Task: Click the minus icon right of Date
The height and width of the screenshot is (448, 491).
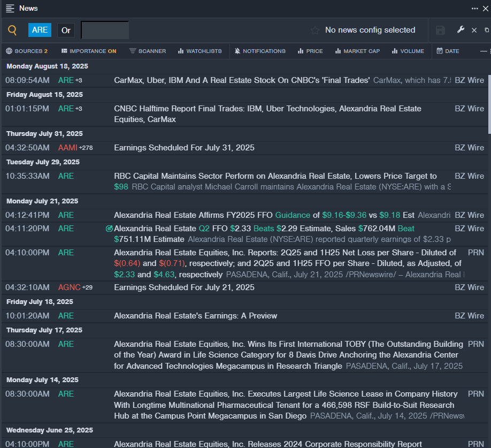Action: (x=484, y=51)
